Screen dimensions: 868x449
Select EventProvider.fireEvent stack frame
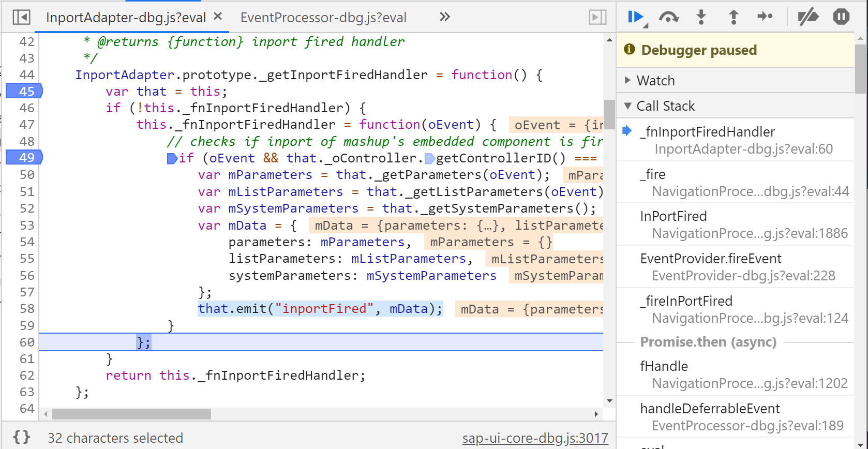pos(735,267)
